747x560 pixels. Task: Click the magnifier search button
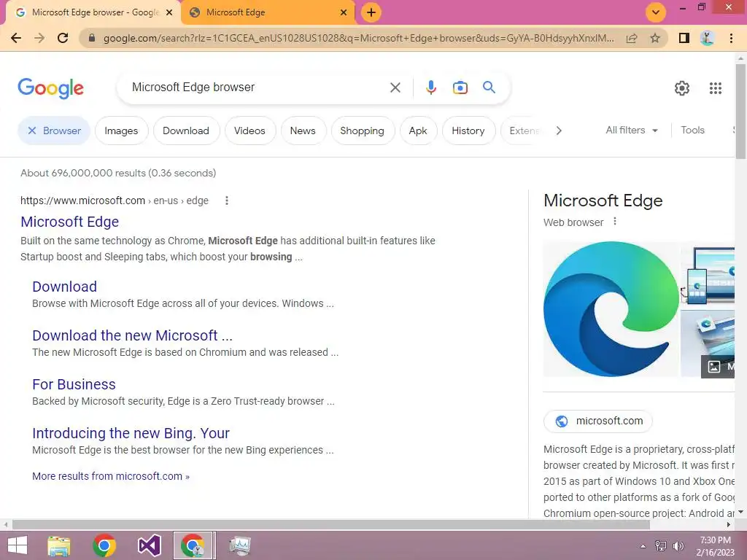[489, 87]
